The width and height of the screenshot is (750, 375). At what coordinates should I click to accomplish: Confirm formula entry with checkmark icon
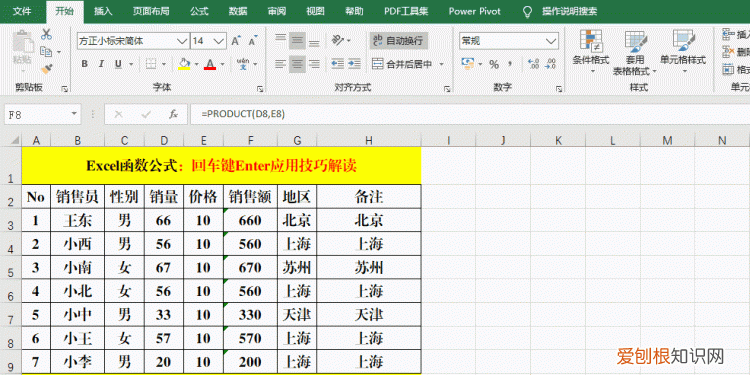[146, 114]
